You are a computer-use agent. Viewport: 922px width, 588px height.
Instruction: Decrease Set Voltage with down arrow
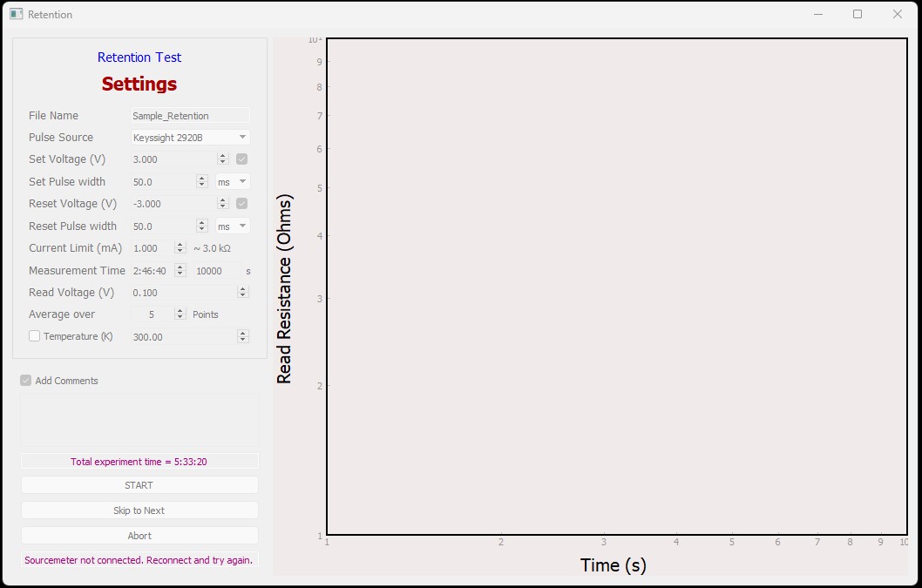pyautogui.click(x=222, y=163)
